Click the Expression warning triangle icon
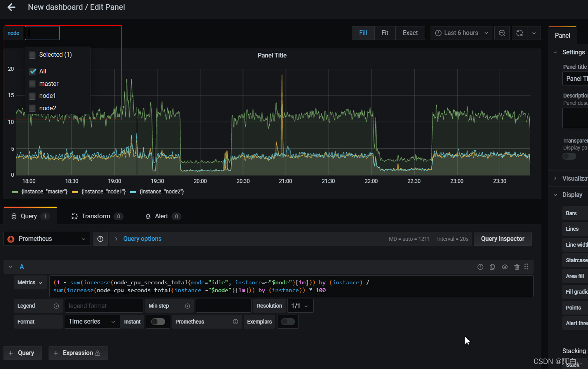Screen dimensions: 588x369 click(x=98, y=353)
